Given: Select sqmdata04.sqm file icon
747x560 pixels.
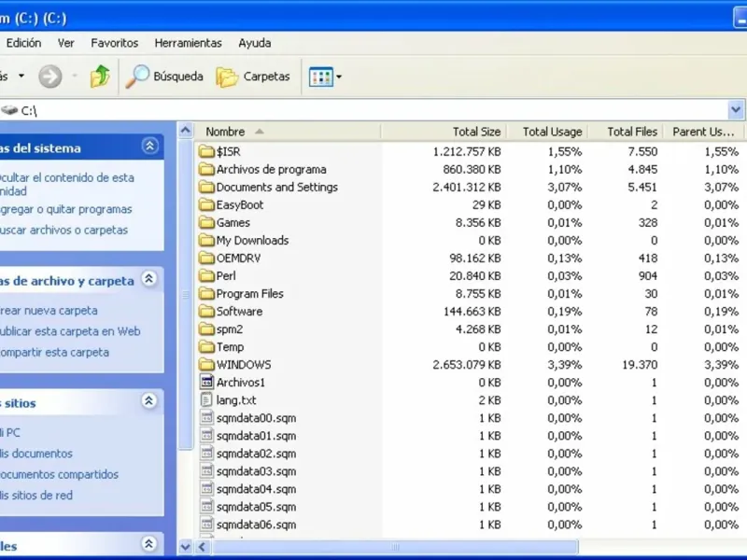Looking at the screenshot, I should point(206,488).
